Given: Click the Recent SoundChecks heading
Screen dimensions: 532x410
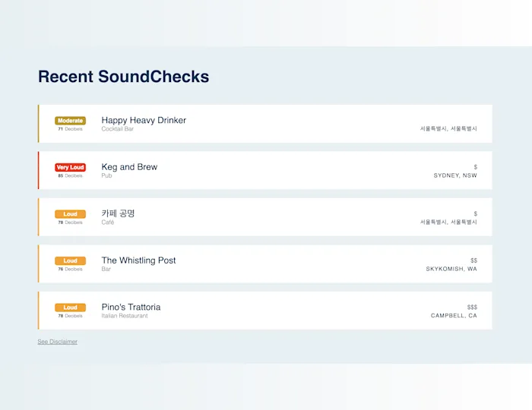Looking at the screenshot, I should 123,77.
